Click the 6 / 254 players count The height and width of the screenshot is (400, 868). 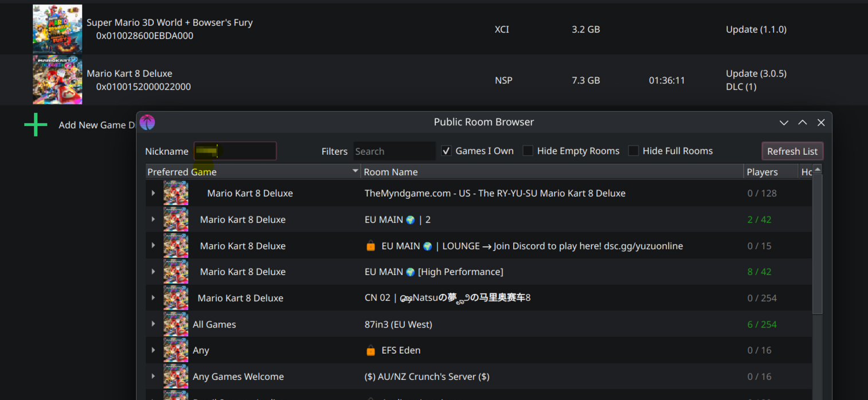(x=762, y=324)
